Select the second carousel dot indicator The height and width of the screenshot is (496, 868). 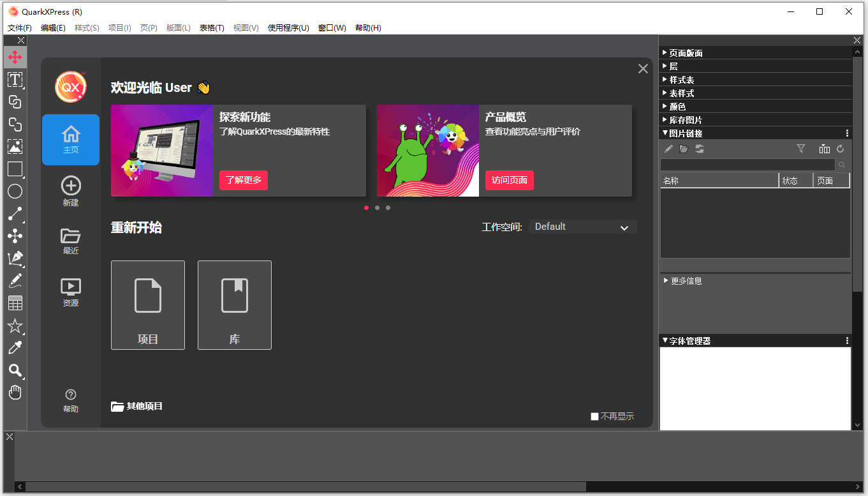(x=376, y=207)
